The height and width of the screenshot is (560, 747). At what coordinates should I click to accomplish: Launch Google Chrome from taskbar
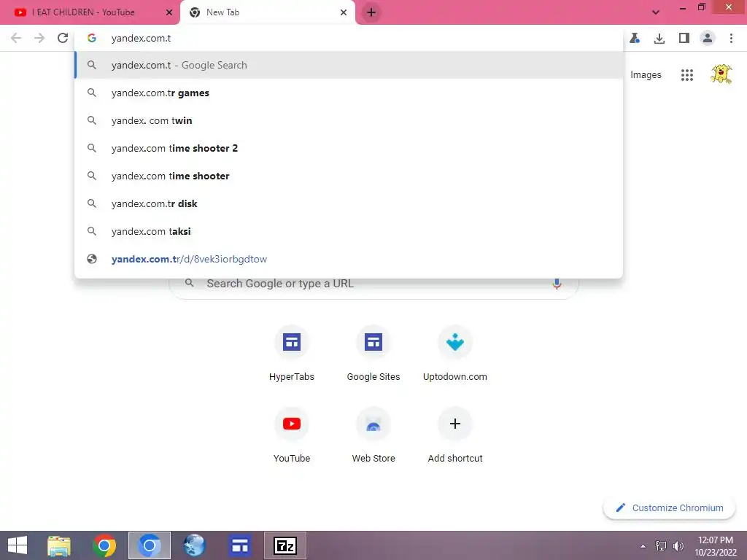click(x=104, y=545)
